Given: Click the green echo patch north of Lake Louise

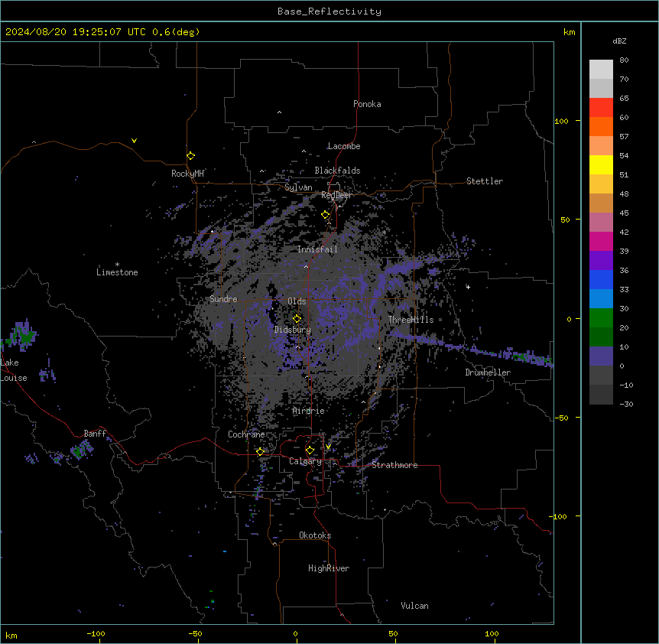Looking at the screenshot, I should (23, 336).
